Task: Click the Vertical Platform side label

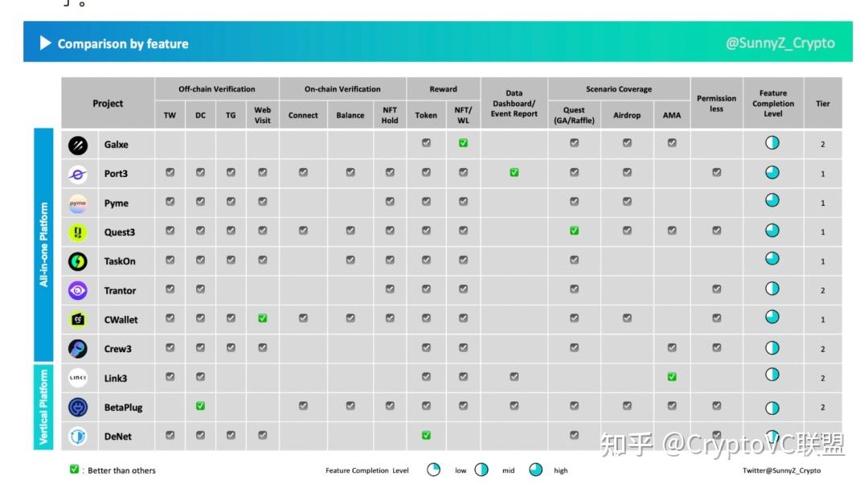Action: (43, 407)
